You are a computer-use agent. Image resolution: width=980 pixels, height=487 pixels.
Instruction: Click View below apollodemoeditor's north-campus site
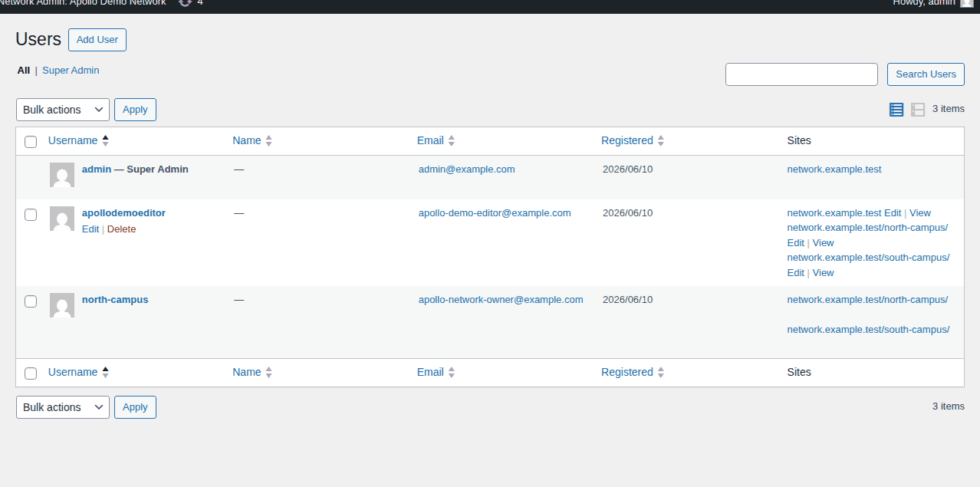[x=824, y=243]
